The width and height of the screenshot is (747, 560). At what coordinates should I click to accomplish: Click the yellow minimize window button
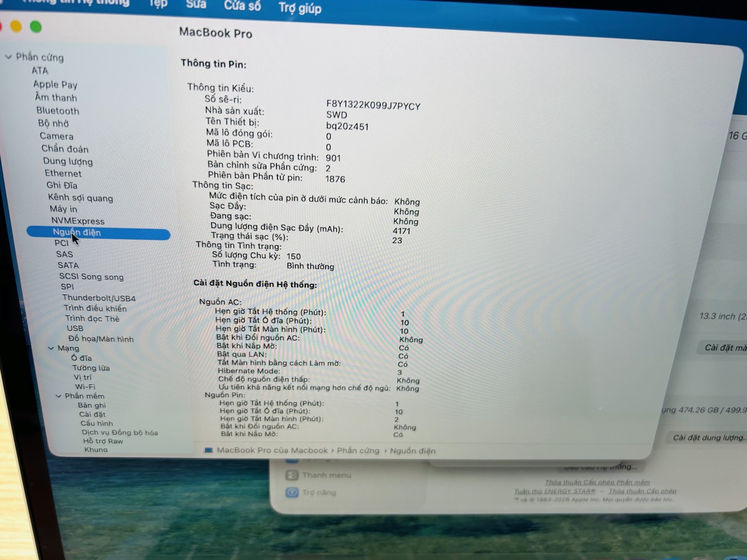[x=16, y=26]
